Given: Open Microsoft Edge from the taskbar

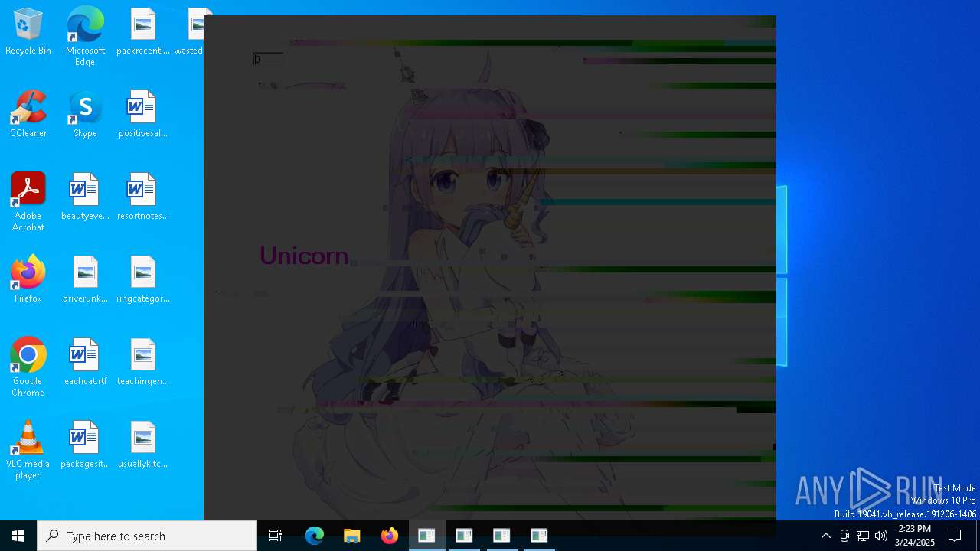Looking at the screenshot, I should [315, 536].
